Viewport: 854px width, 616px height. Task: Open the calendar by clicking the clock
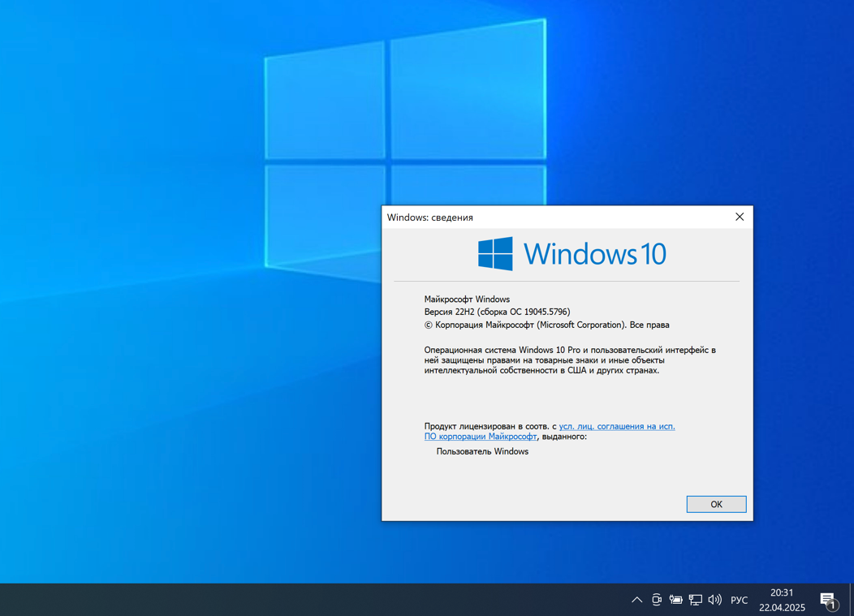[781, 599]
